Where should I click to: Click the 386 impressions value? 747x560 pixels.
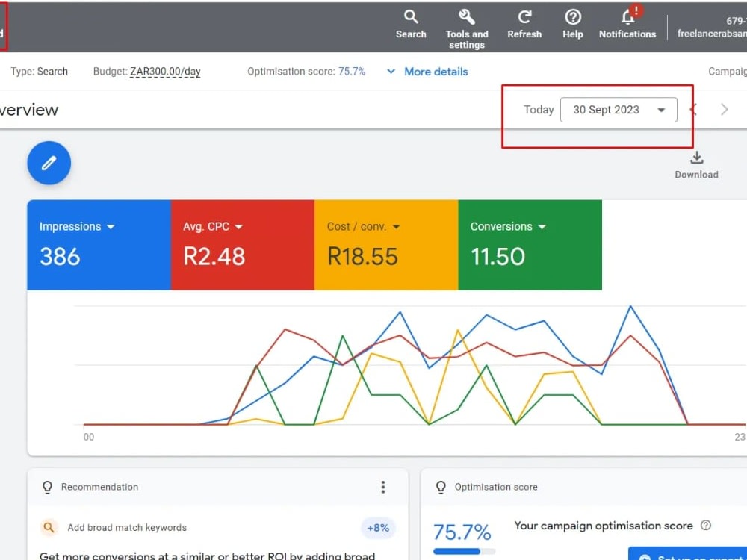coord(60,257)
